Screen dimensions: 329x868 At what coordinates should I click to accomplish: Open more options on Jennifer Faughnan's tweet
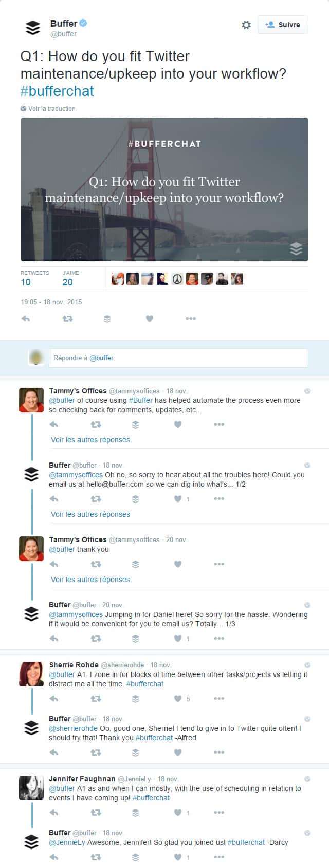tap(219, 813)
